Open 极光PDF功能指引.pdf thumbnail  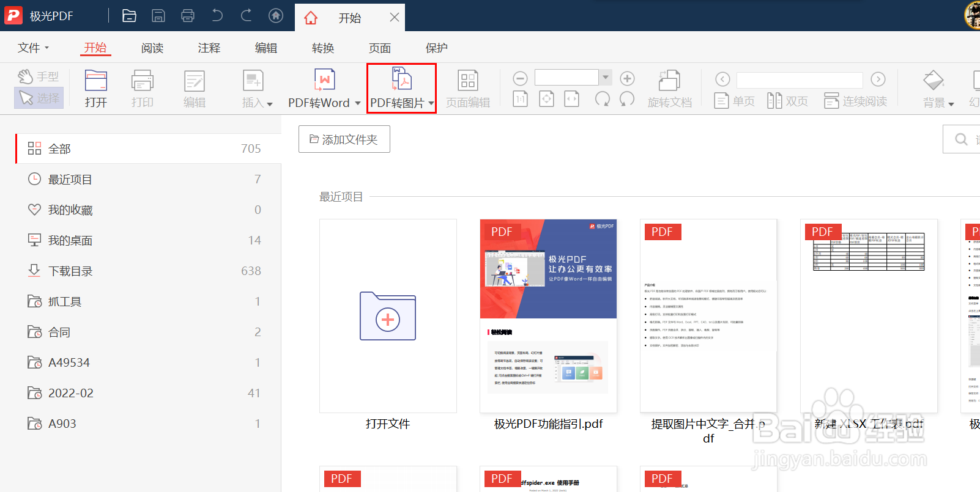[x=549, y=316]
